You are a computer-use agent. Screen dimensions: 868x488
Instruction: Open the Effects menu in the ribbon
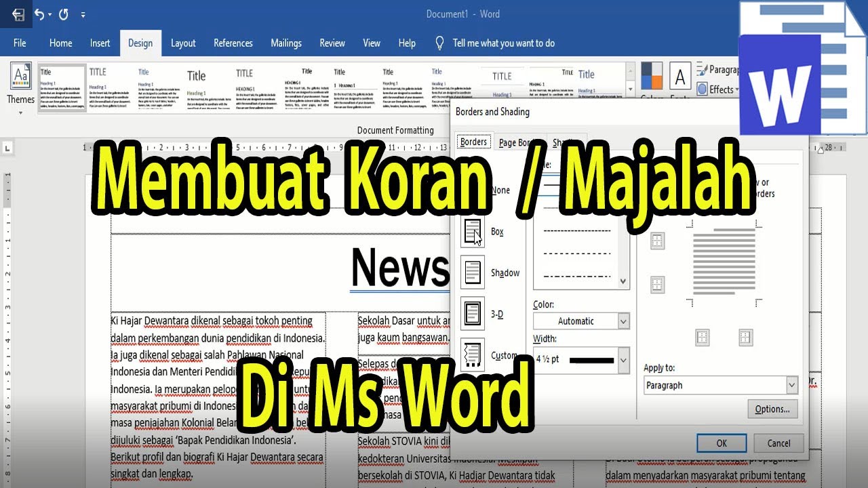[x=719, y=89]
